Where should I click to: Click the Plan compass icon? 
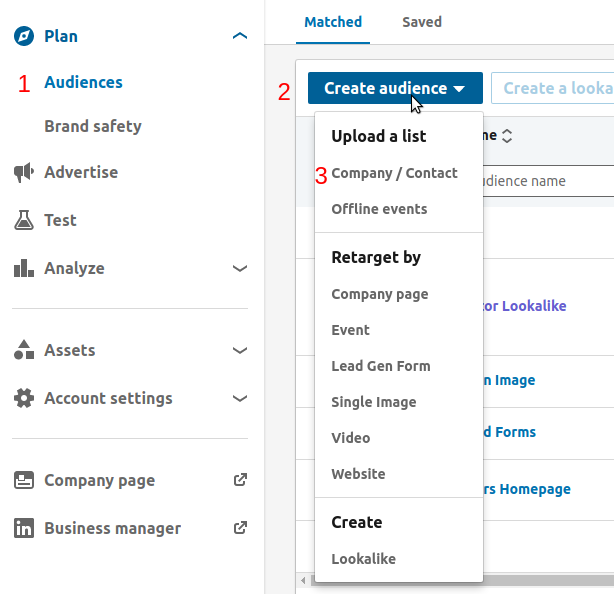pos(24,37)
